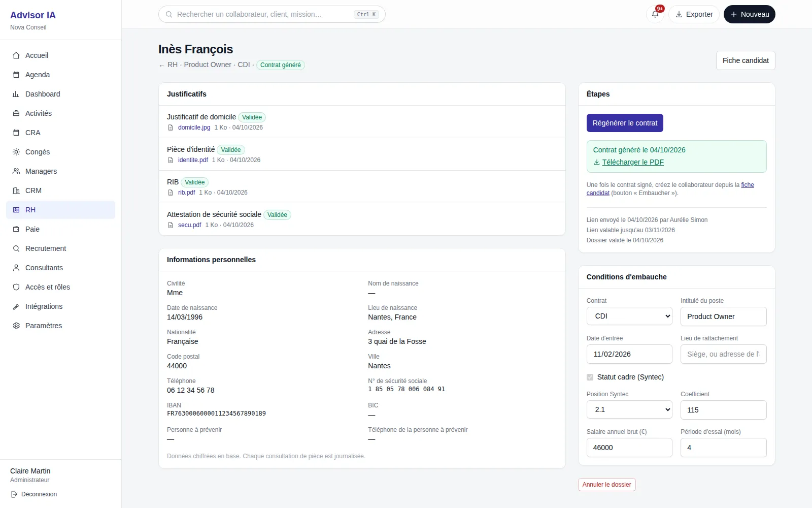The height and width of the screenshot is (508, 812).
Task: Go to Paie in the sidebar
Action: click(60, 229)
